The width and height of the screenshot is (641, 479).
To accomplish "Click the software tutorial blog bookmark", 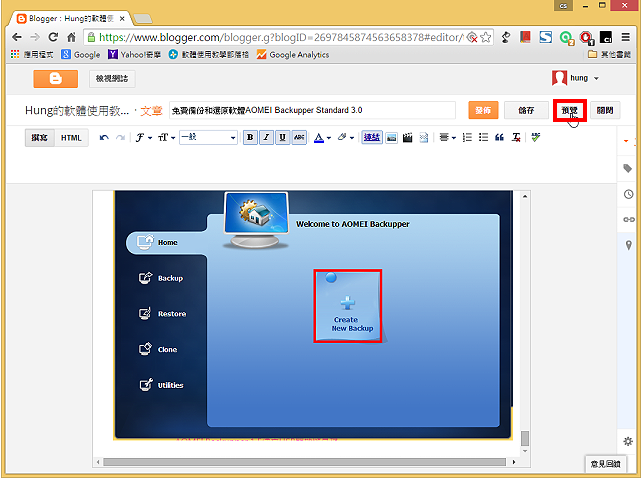I will click(209, 54).
